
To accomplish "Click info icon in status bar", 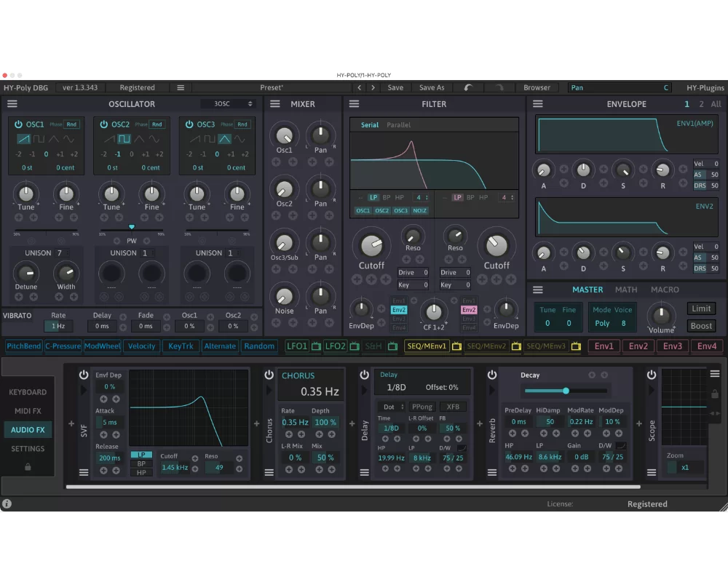I will pos(7,503).
